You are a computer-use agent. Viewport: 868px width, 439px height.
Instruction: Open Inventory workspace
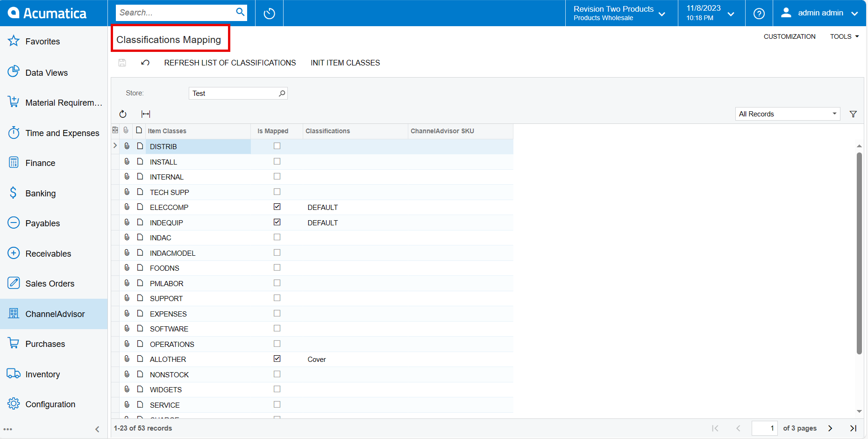pyautogui.click(x=54, y=374)
